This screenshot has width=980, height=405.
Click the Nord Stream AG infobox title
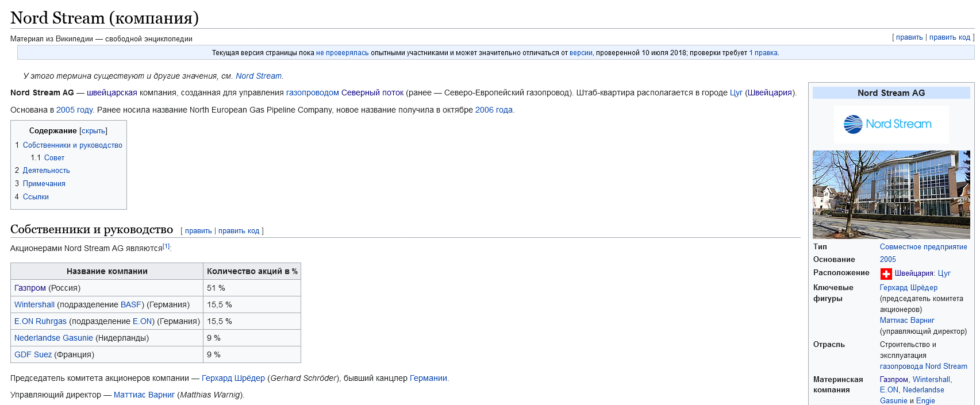tap(891, 93)
